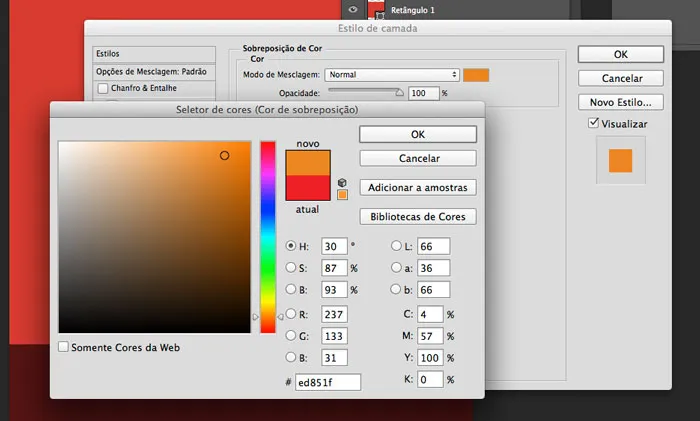
Task: Click OK in Estilo de camada dialog
Action: (x=621, y=54)
